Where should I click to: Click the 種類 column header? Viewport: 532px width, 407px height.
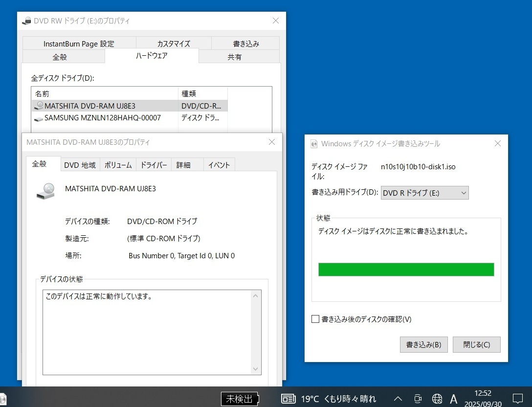(203, 93)
